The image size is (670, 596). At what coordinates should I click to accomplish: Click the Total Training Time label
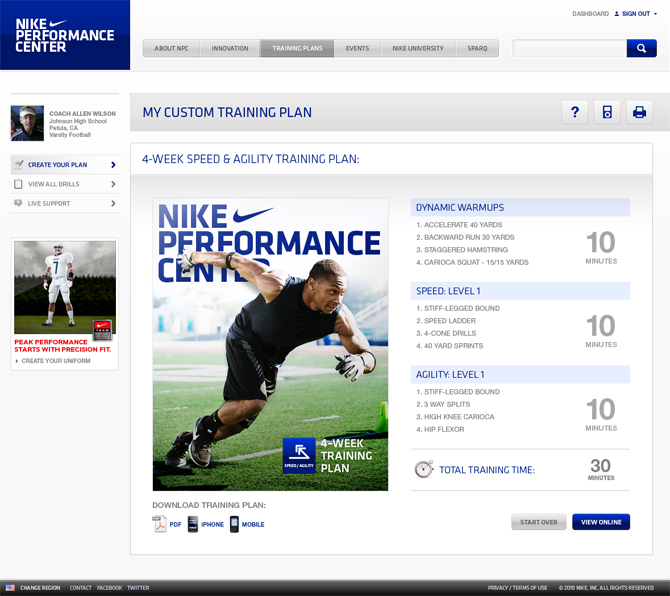pyautogui.click(x=487, y=470)
